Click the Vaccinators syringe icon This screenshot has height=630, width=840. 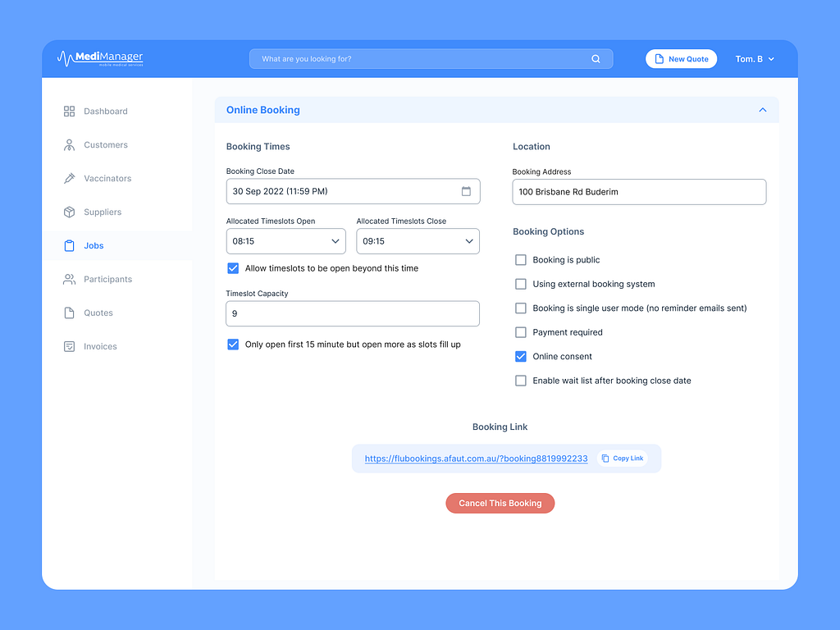point(69,178)
